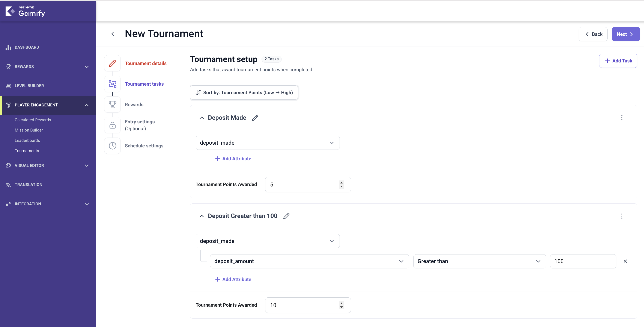The height and width of the screenshot is (327, 644).
Task: Decrease points for Deposit Made task
Action: coord(341,187)
